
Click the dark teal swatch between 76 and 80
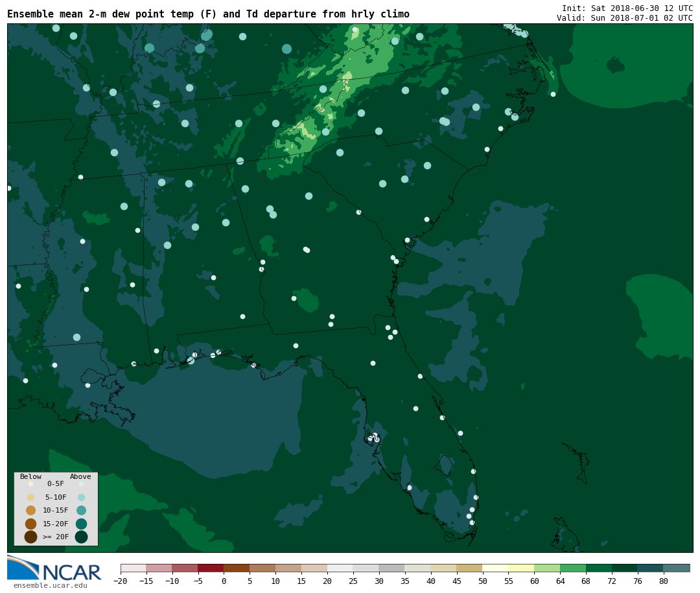coord(651,568)
